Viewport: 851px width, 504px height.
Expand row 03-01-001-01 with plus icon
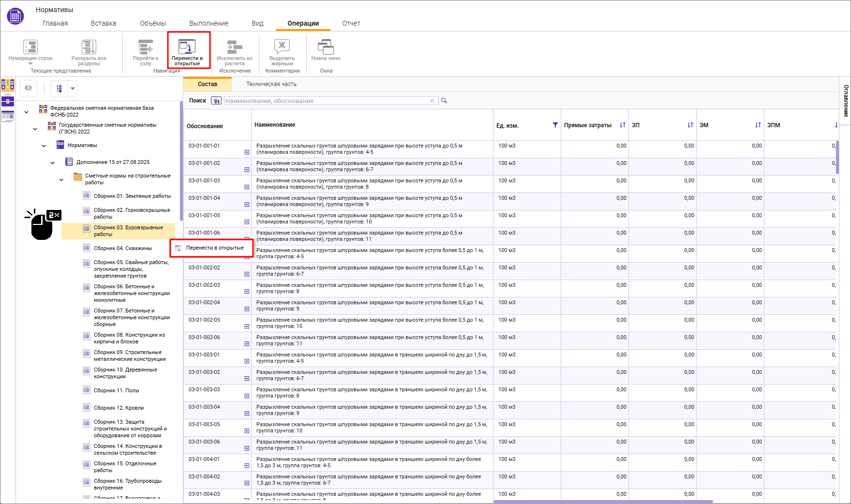(247, 152)
